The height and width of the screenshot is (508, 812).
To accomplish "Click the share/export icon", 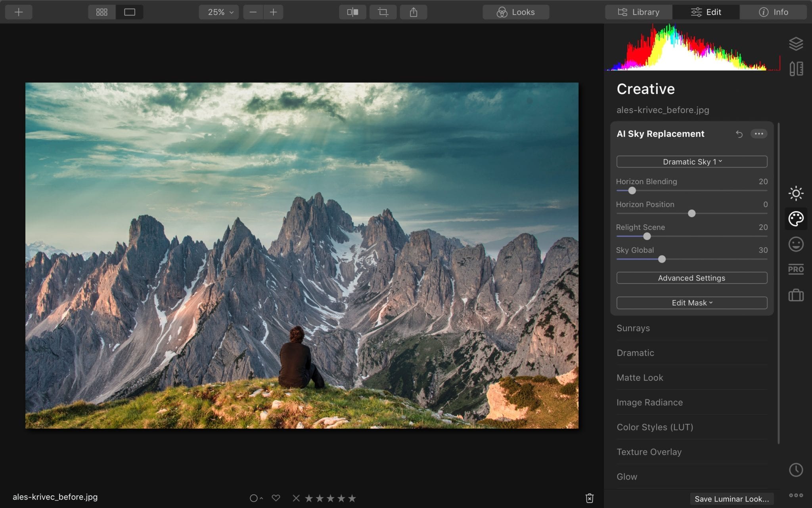I will (x=414, y=12).
